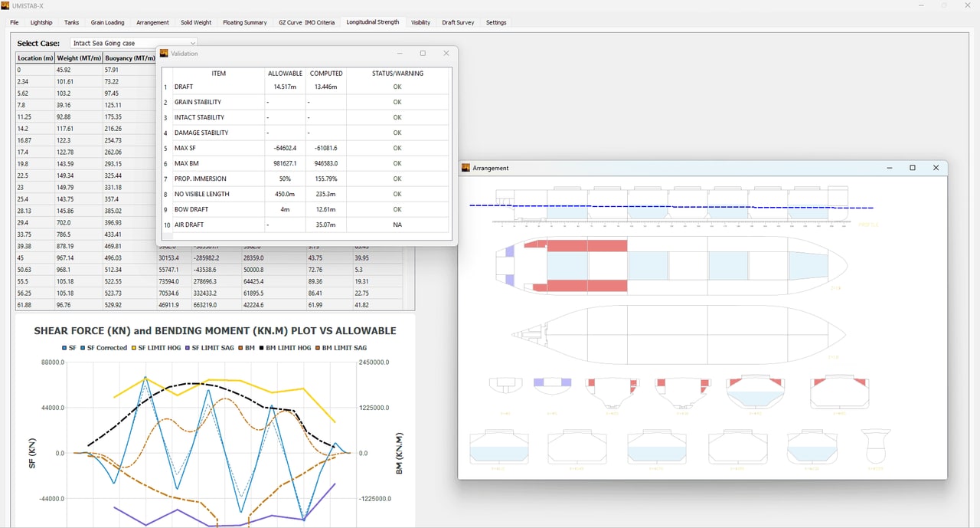Open the GZ Curve IMO Criteria tab

pos(306,22)
